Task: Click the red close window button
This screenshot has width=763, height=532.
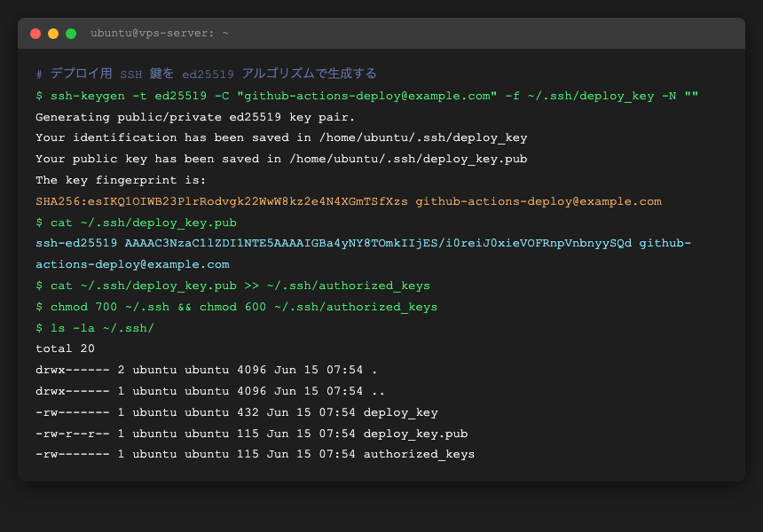Action: click(35, 34)
